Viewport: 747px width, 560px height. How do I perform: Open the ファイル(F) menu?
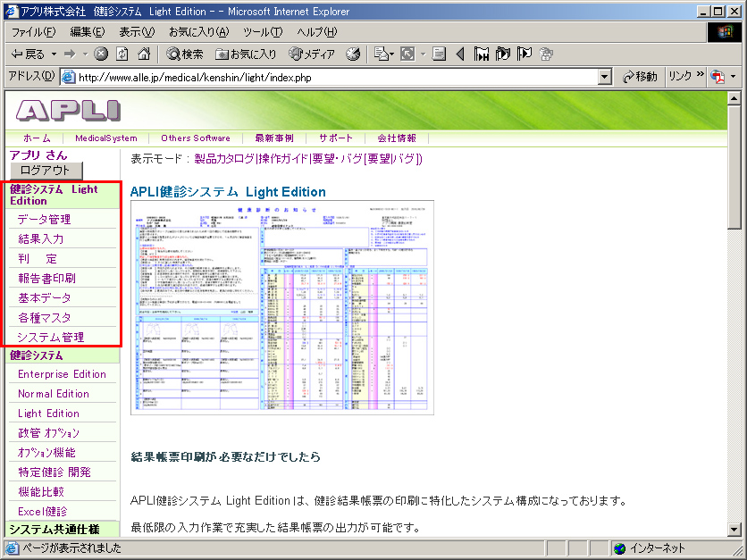coord(33,32)
